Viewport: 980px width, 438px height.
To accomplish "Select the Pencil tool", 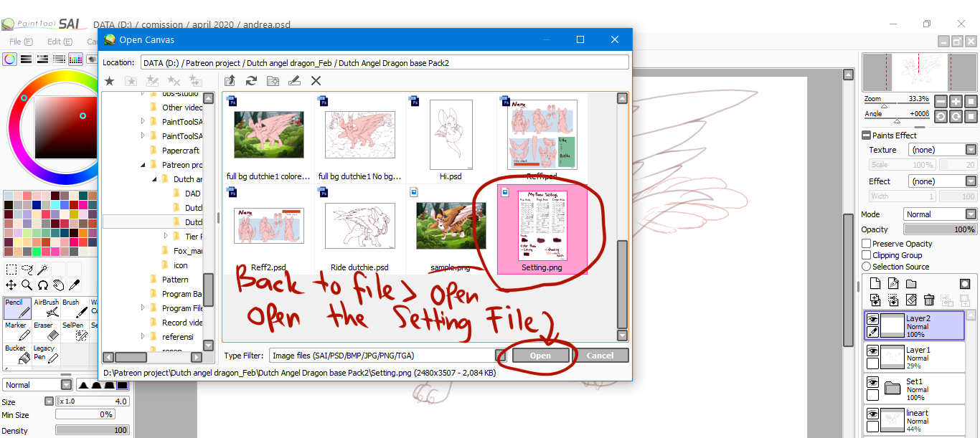I will 17,308.
